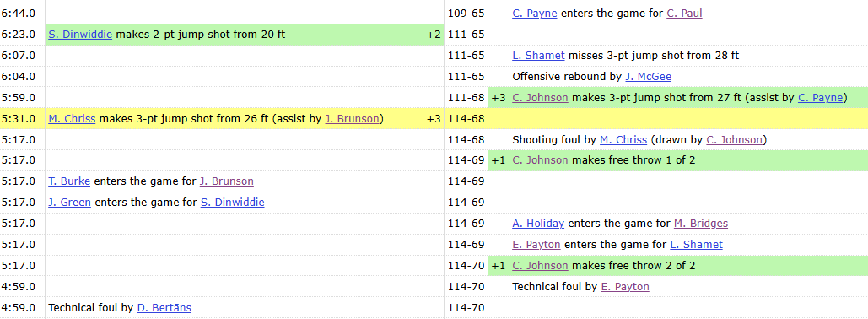
Task: Select L. Shamet in missed 3-pt shot row
Action: [x=539, y=56]
